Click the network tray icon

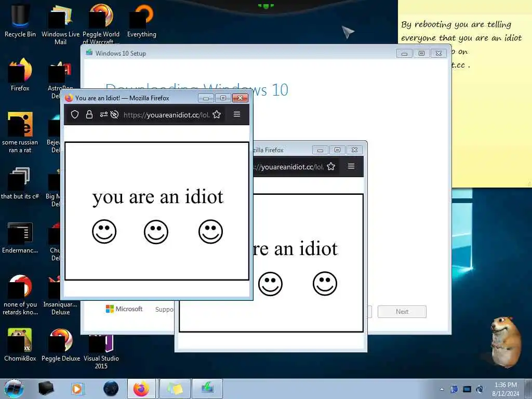pyautogui.click(x=467, y=389)
